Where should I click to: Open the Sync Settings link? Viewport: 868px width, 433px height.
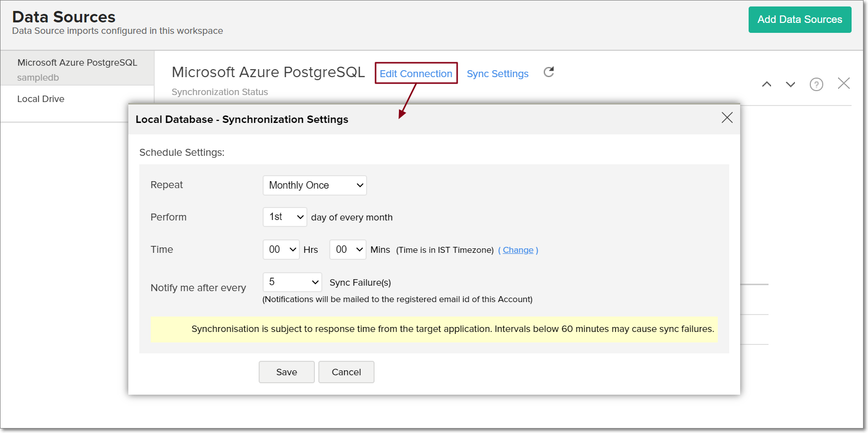point(497,74)
